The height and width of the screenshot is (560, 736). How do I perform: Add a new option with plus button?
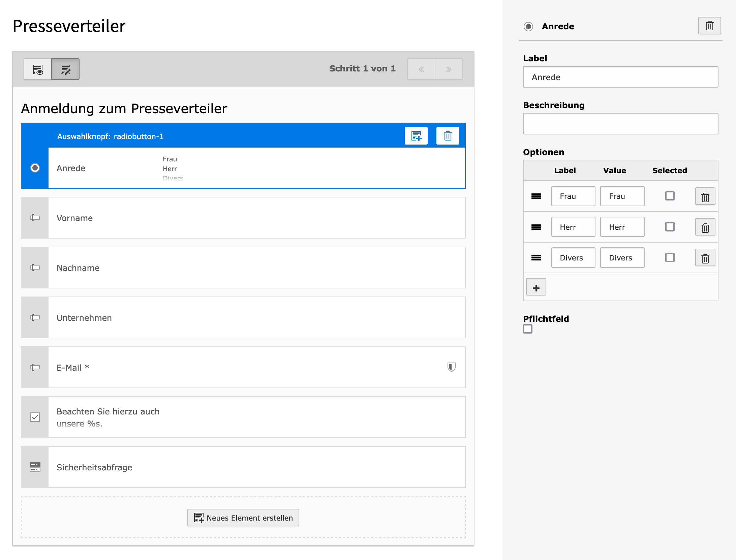pyautogui.click(x=536, y=288)
